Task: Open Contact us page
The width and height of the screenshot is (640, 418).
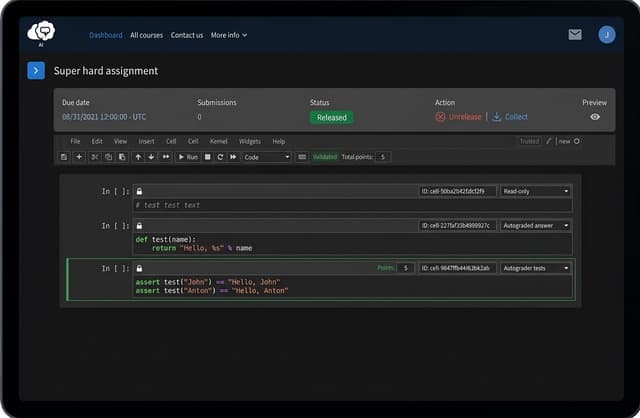Action: click(x=187, y=35)
